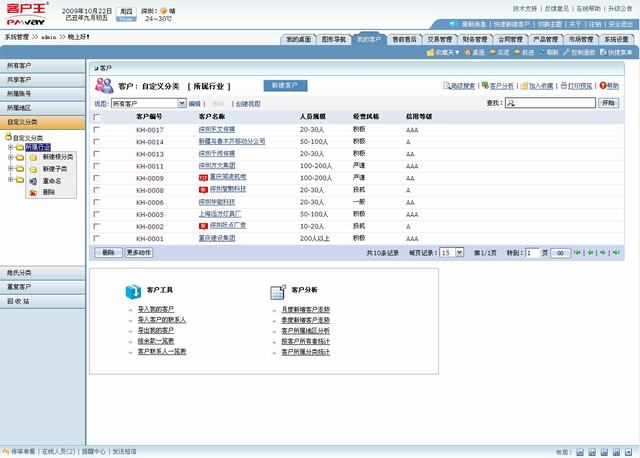Open the 深圳方大集团 customer link
The width and height of the screenshot is (640, 458).
pos(216,166)
